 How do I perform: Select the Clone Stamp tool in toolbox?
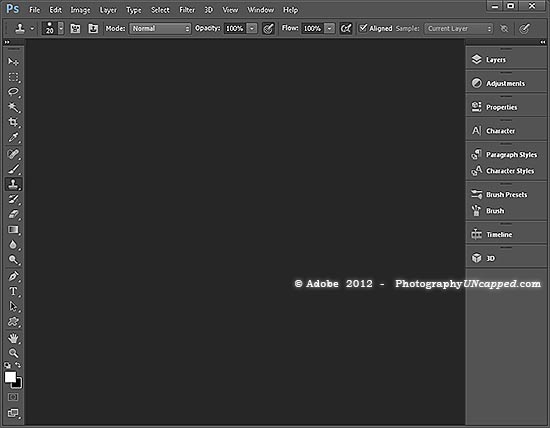click(13, 184)
